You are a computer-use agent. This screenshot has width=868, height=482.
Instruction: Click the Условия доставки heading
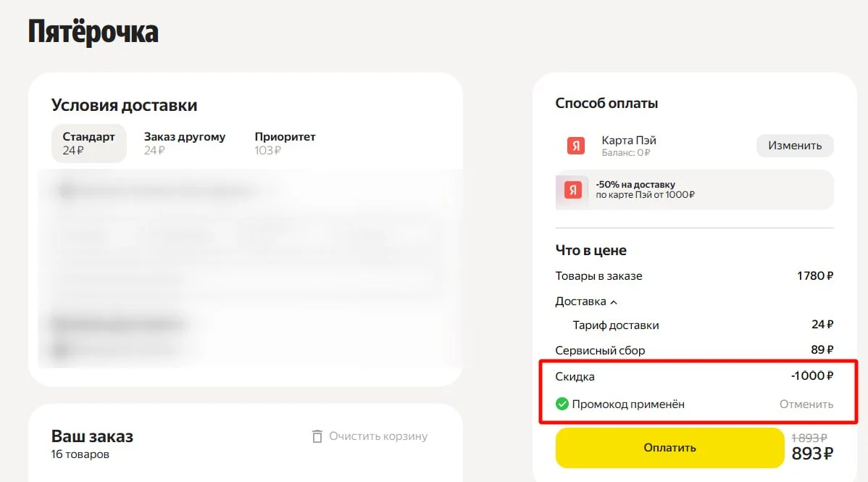[124, 105]
